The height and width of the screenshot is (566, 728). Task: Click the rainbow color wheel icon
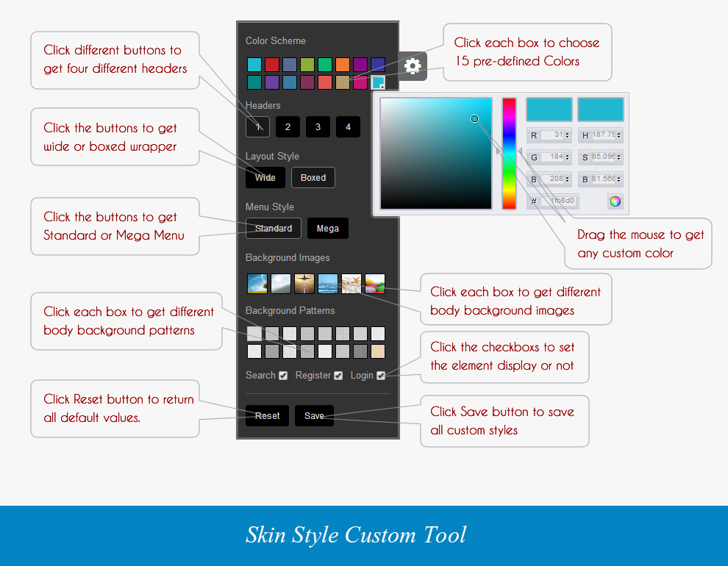pyautogui.click(x=615, y=201)
